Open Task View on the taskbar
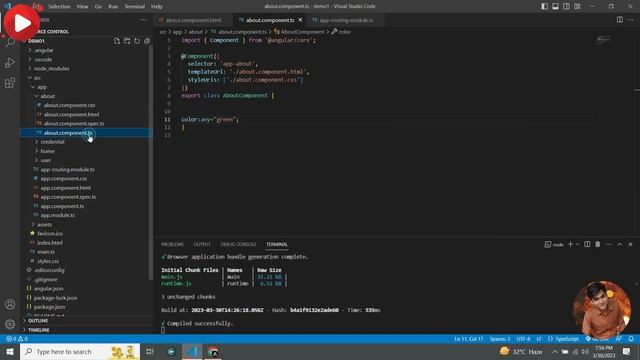 click(x=150, y=351)
